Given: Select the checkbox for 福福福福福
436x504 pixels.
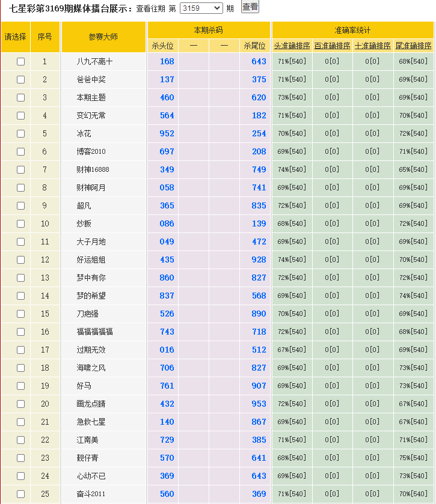Looking at the screenshot, I should point(21,332).
